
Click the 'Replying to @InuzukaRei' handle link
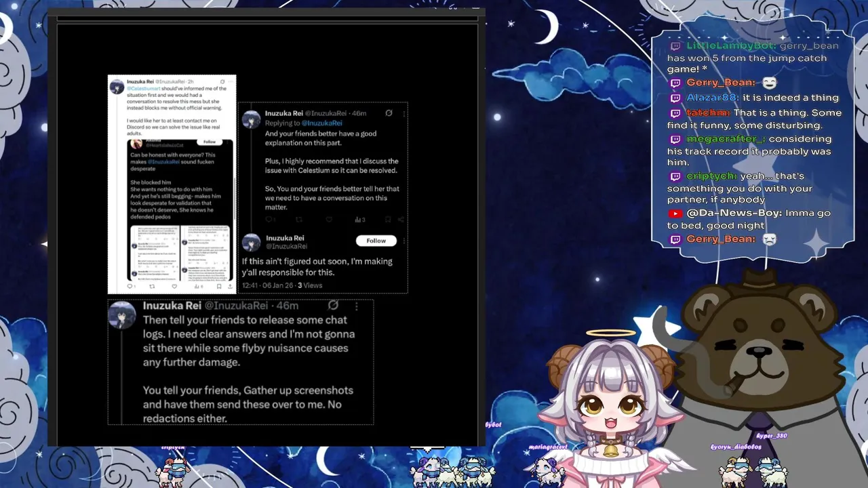(x=321, y=123)
